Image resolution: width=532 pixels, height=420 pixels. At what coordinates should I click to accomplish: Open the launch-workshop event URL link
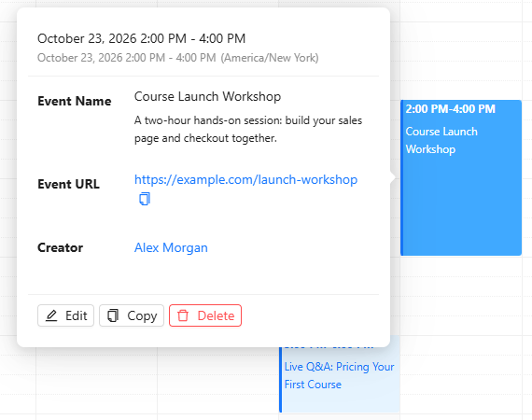[x=245, y=179]
